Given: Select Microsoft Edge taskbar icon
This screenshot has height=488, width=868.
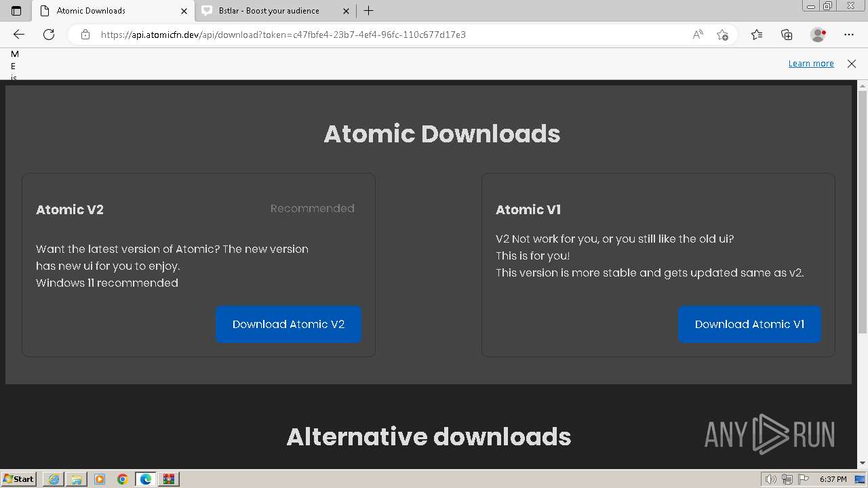Looking at the screenshot, I should coord(146,479).
